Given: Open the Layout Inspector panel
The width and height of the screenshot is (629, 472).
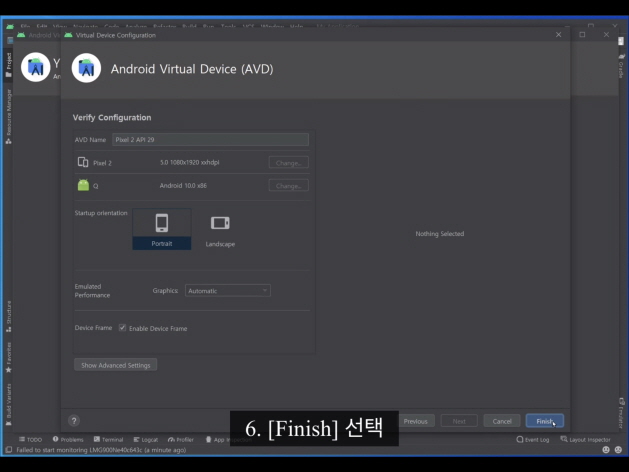Looking at the screenshot, I should click(x=585, y=440).
